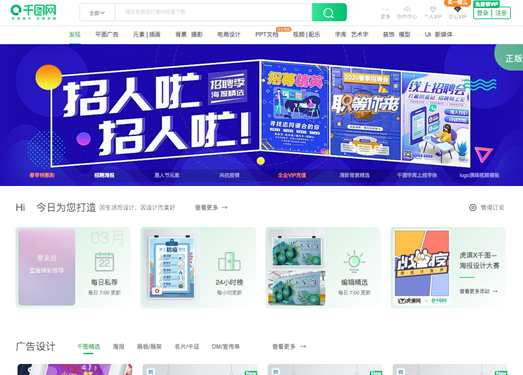Select the 展板/展架 tab
The width and height of the screenshot is (523, 375).
[149, 347]
